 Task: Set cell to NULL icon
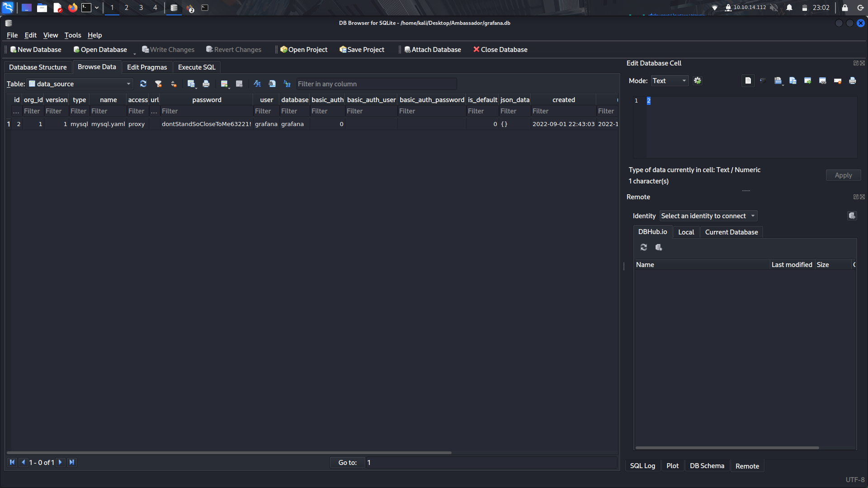coord(837,80)
